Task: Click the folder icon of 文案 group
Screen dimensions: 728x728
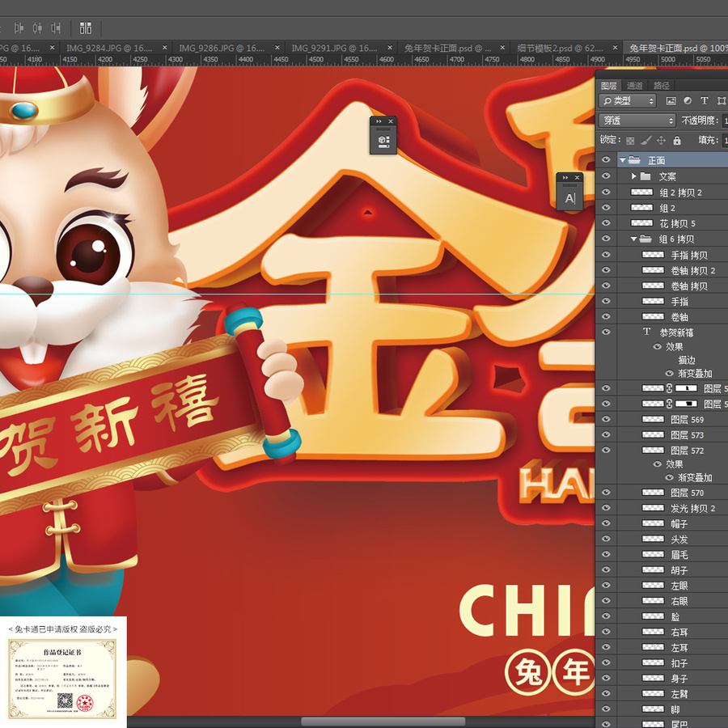Action: [x=645, y=176]
